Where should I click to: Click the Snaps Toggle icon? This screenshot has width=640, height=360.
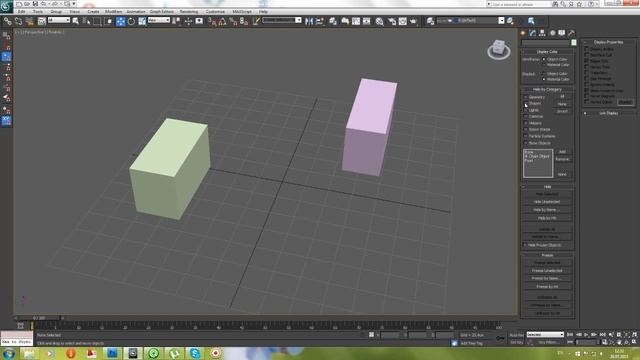point(212,21)
